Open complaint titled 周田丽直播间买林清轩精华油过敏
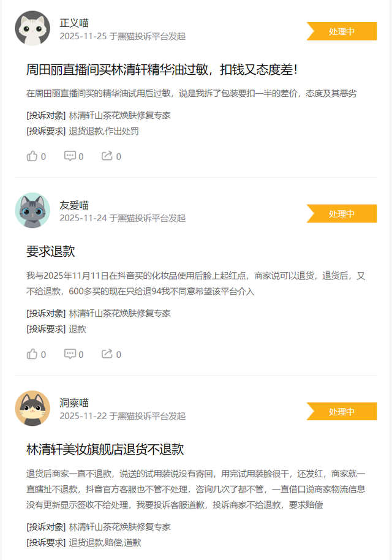Viewport: 392px width, 560px height. [x=162, y=69]
